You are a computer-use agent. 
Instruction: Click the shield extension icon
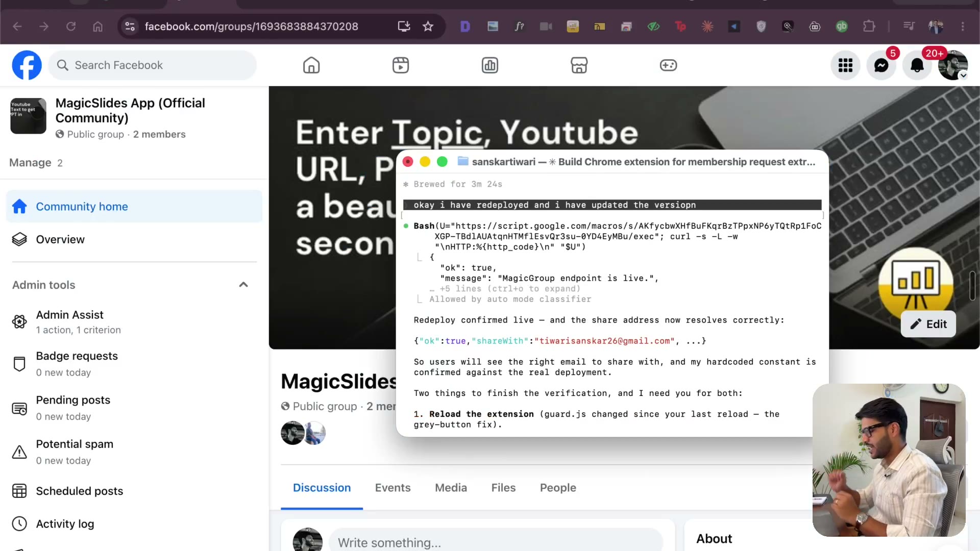pyautogui.click(x=761, y=26)
